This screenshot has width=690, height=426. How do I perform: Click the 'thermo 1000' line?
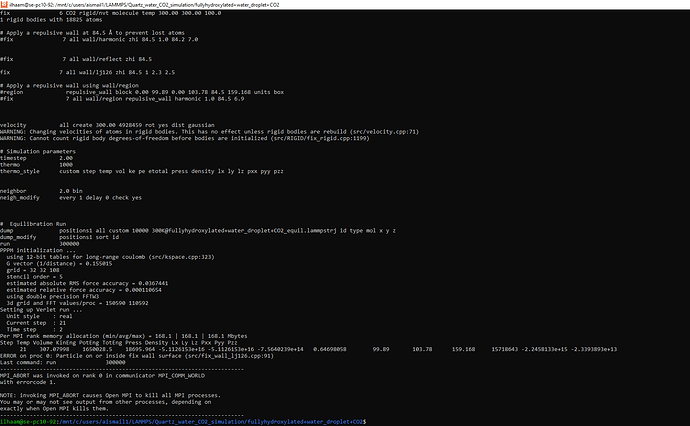(x=37, y=165)
